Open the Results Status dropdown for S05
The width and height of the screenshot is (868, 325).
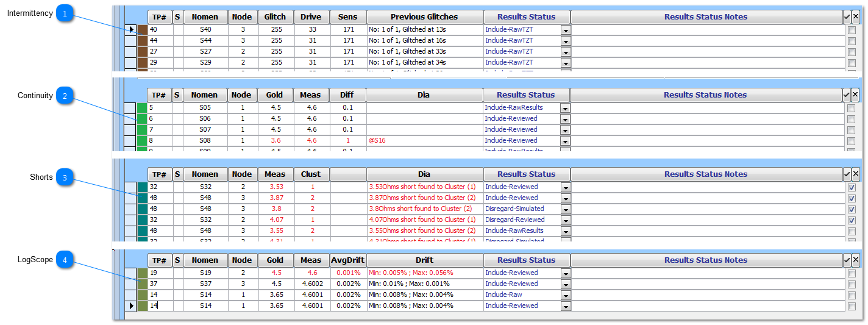[x=565, y=108]
